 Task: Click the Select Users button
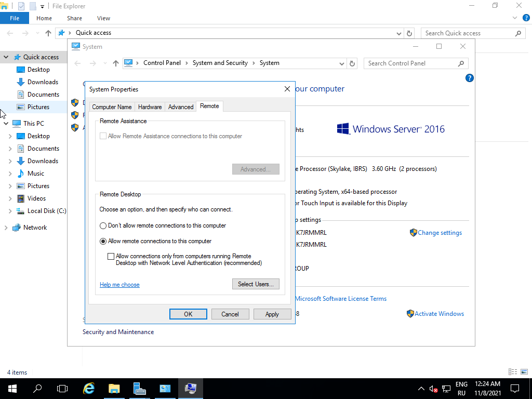(256, 284)
